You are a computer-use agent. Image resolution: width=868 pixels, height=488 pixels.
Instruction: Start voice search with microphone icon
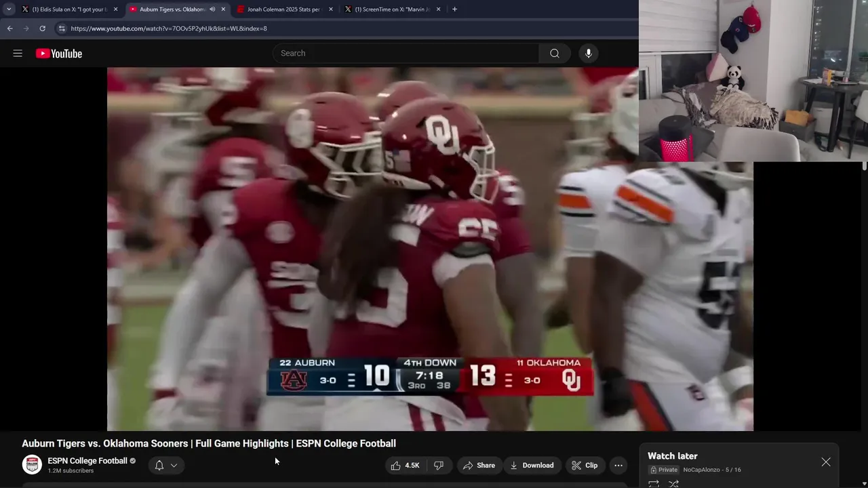tap(589, 54)
